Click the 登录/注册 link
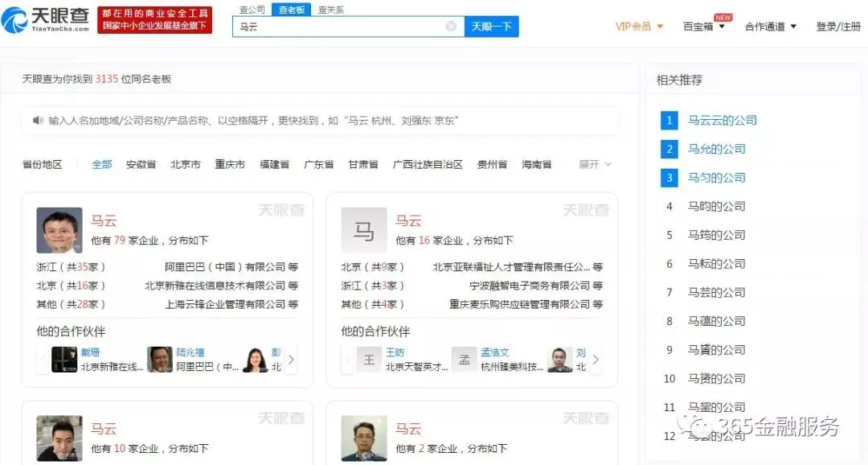868x465 pixels. pos(838,26)
